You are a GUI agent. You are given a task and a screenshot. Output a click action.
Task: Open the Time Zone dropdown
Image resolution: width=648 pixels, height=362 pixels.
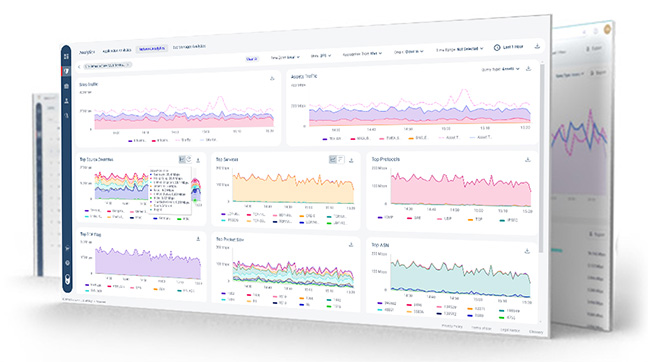(285, 57)
